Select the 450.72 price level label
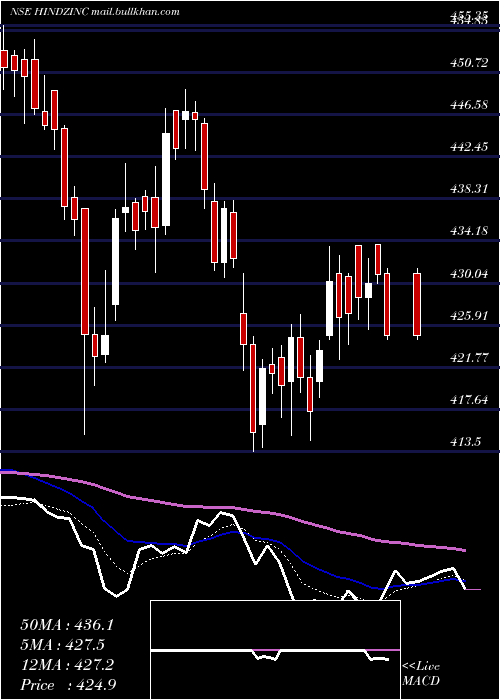The image size is (500, 700). 469,63
